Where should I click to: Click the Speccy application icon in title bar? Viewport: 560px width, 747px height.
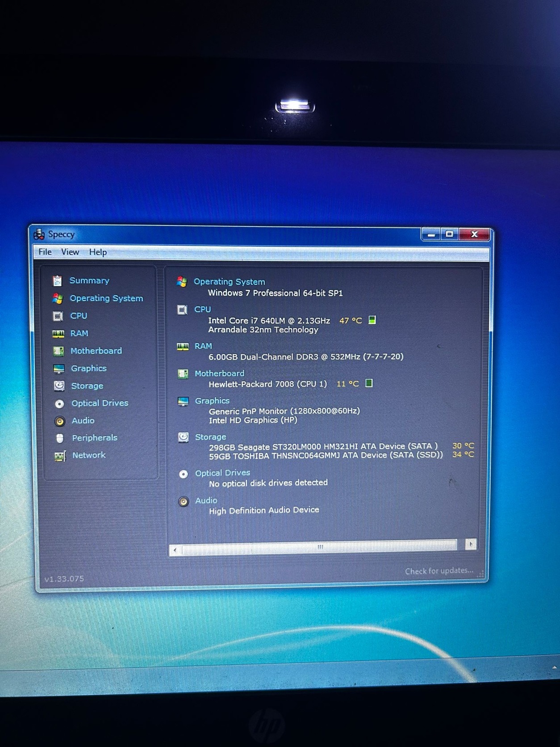39,234
